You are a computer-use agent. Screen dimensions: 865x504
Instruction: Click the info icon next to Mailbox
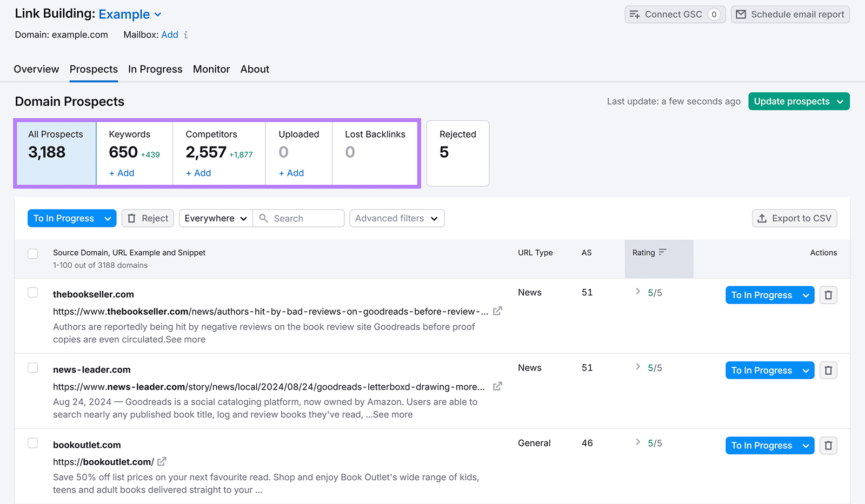pyautogui.click(x=186, y=35)
